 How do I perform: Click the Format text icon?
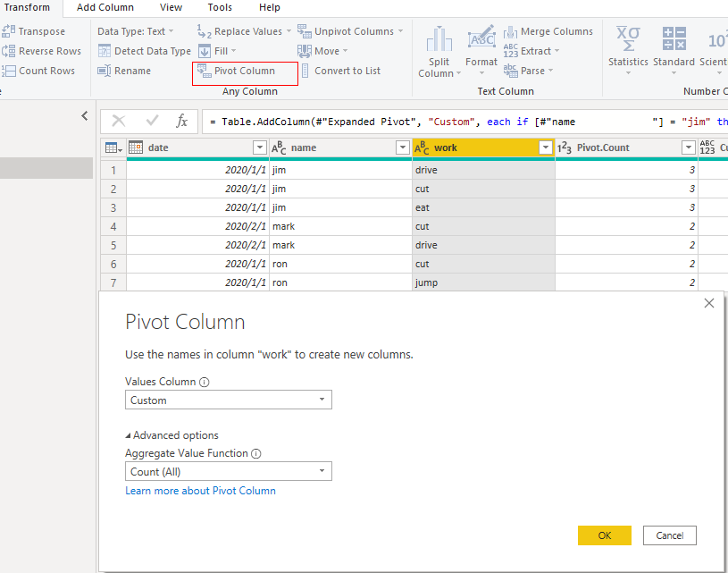[x=481, y=38]
